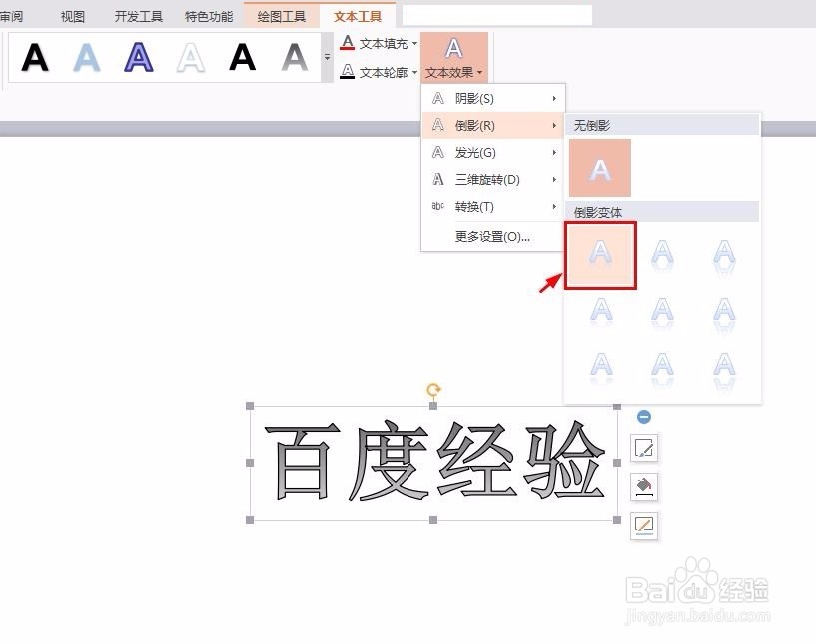Open the 文本轮廓 dropdown arrow
816x644 pixels.
[414, 72]
